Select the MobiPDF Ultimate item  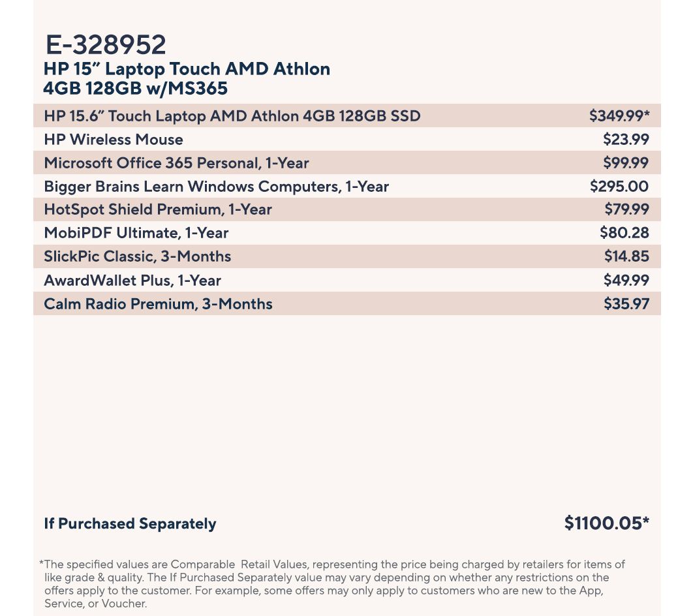point(136,233)
